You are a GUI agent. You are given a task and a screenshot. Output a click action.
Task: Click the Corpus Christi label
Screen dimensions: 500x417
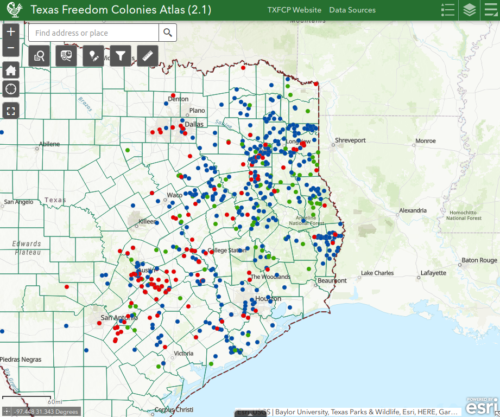tap(174, 409)
